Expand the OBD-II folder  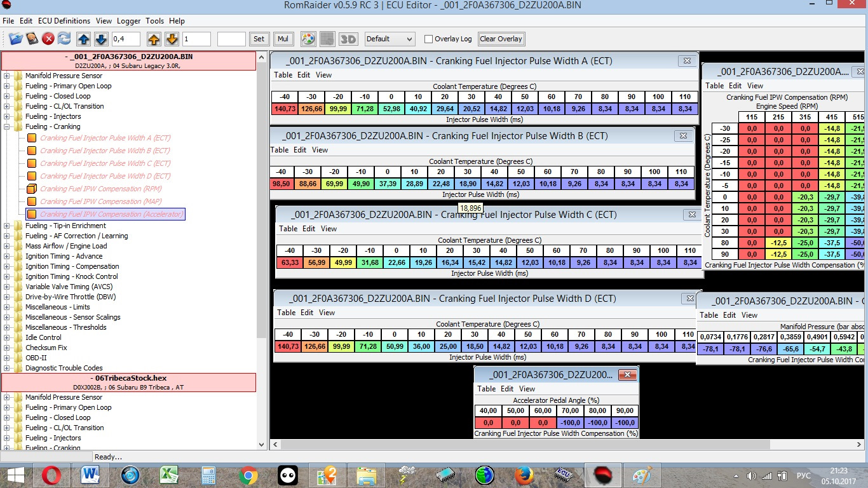[x=8, y=358]
